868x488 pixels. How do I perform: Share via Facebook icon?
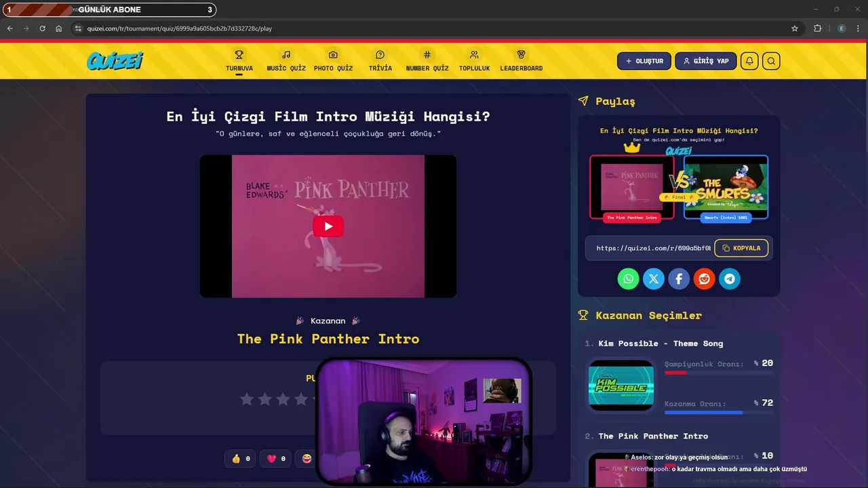[x=679, y=279]
